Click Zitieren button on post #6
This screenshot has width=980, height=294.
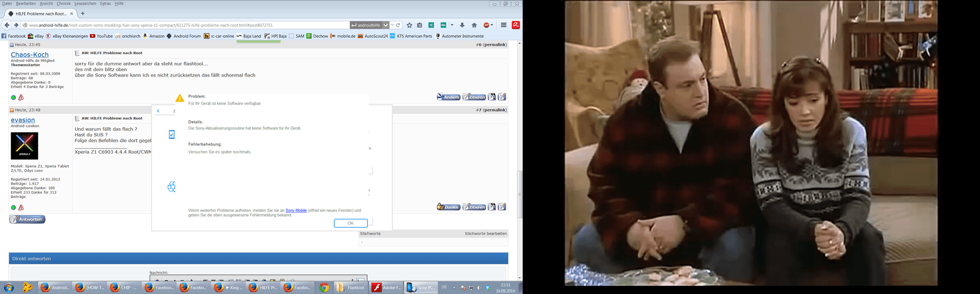474,97
